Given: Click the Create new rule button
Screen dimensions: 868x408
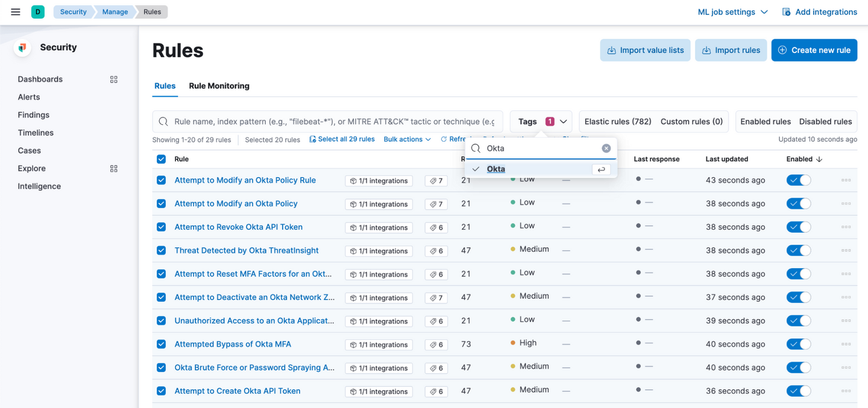Looking at the screenshot, I should click(814, 51).
